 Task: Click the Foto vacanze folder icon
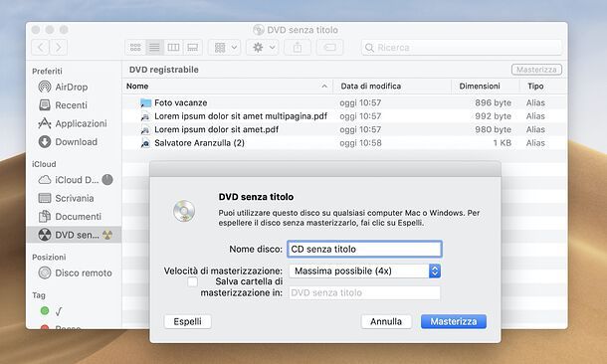coord(145,102)
